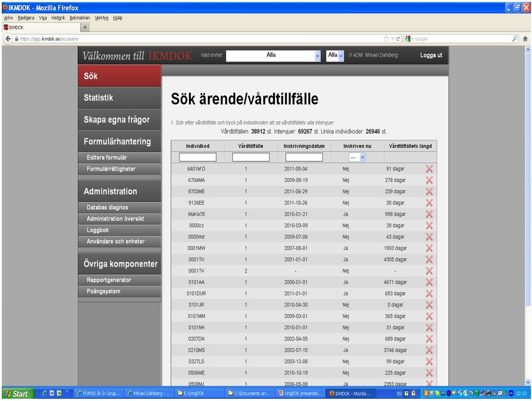Open Användare och enheter

(120, 241)
